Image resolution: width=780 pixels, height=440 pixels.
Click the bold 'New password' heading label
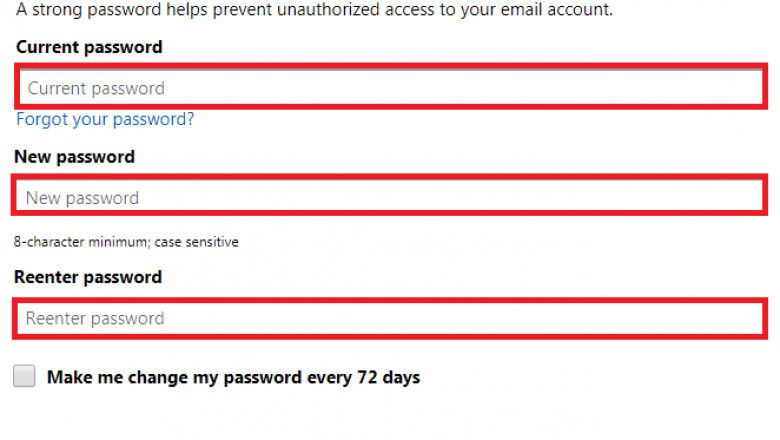click(x=74, y=157)
